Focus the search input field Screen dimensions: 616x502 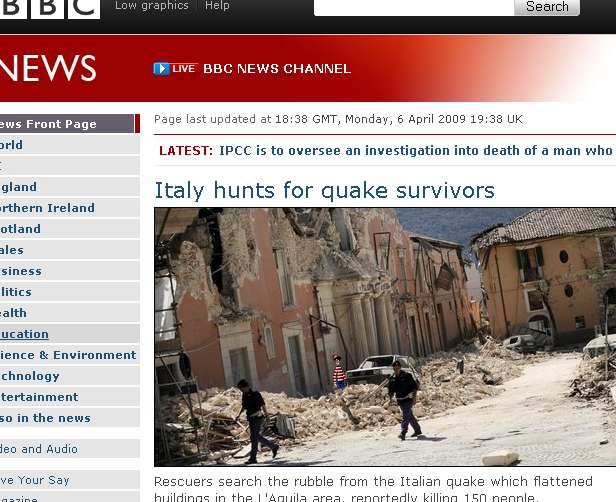(414, 7)
